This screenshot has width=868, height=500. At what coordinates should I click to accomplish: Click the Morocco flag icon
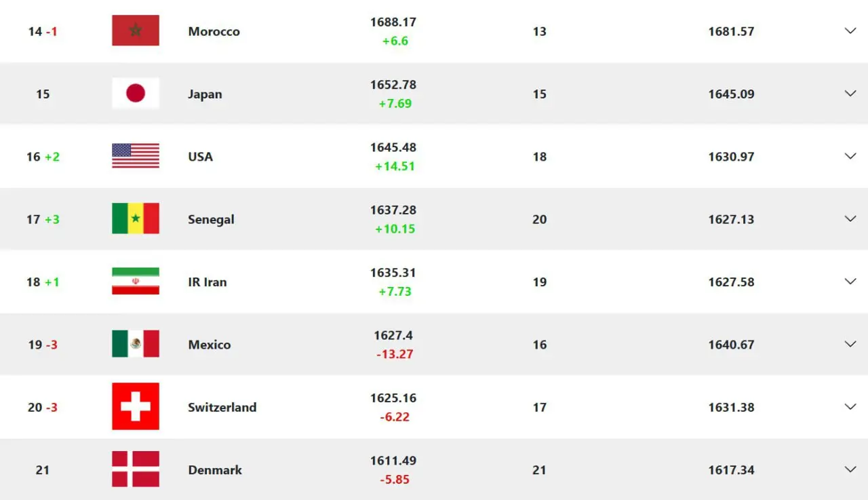click(x=136, y=31)
